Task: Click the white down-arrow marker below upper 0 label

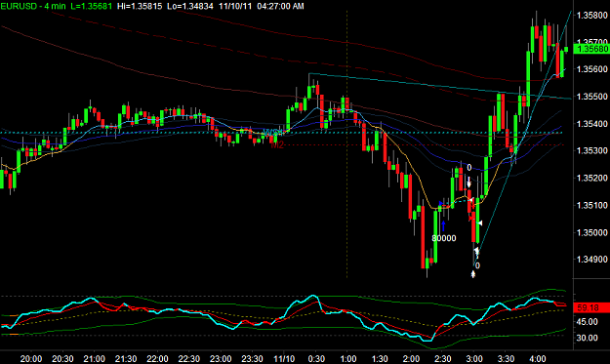Action: point(469,182)
